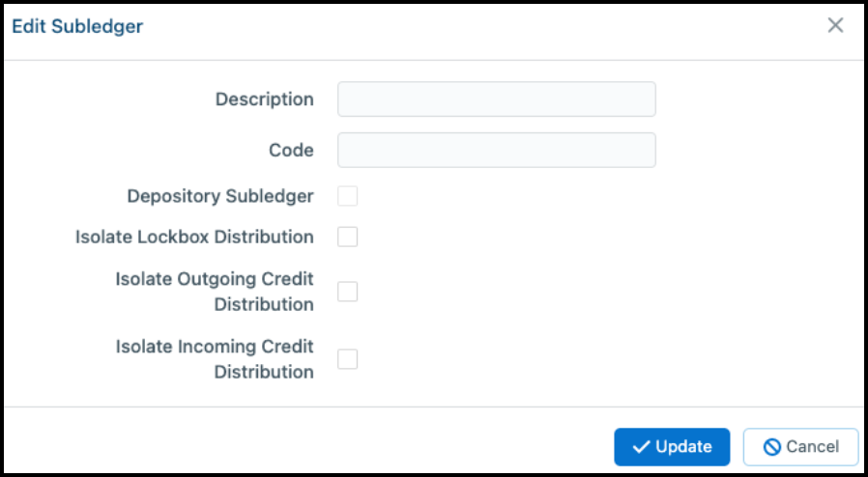Enable the Depository Subledger checkbox
This screenshot has height=477, width=868.
pyautogui.click(x=348, y=196)
